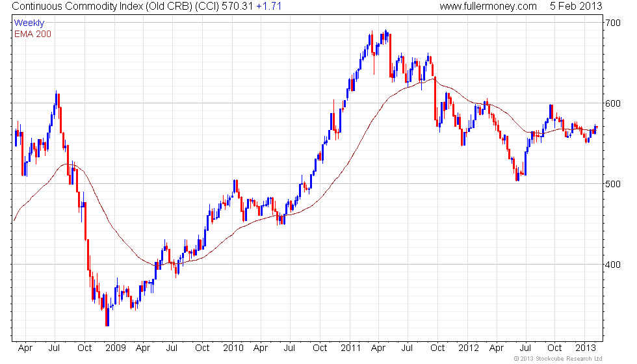
Task: Click the '2009' time axis label
Action: point(115,348)
